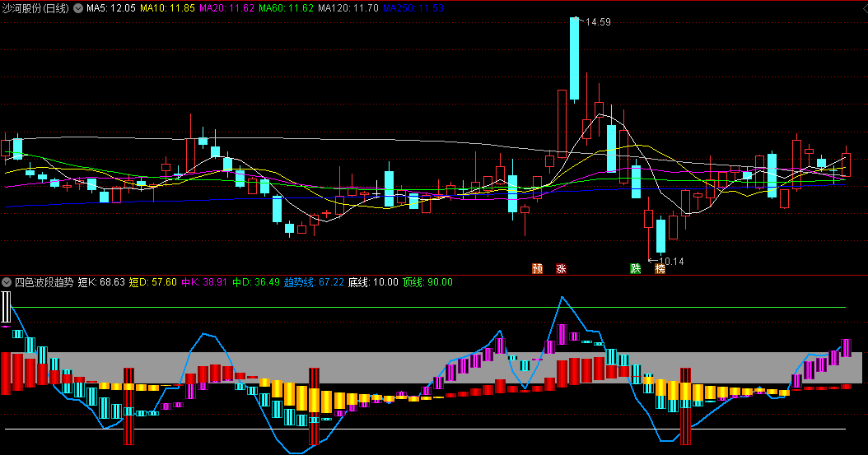Select the MA120: 11.70 indicator label

click(x=348, y=8)
